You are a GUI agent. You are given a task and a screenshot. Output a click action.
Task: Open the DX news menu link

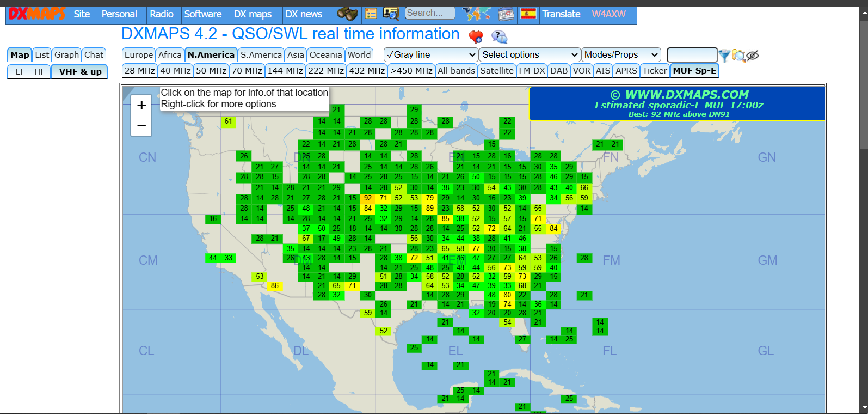tap(304, 14)
